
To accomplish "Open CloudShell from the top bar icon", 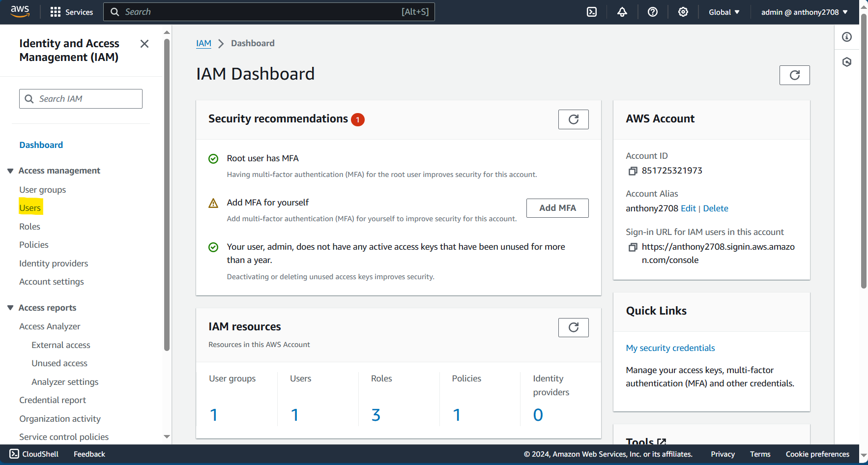I will tap(592, 12).
